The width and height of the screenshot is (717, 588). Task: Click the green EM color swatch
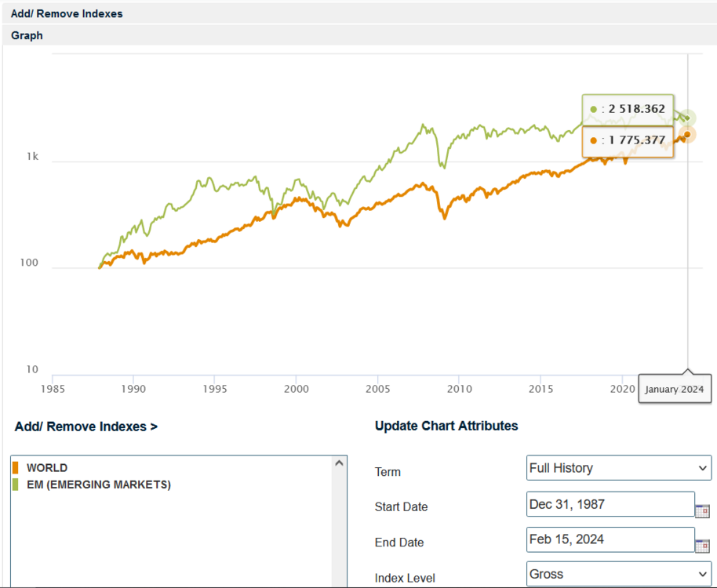pyautogui.click(x=15, y=485)
